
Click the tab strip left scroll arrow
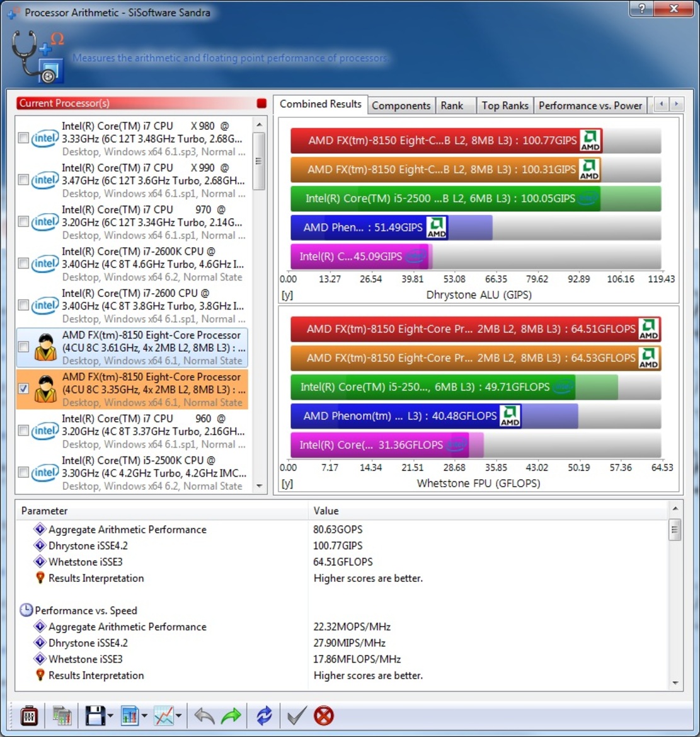662,104
